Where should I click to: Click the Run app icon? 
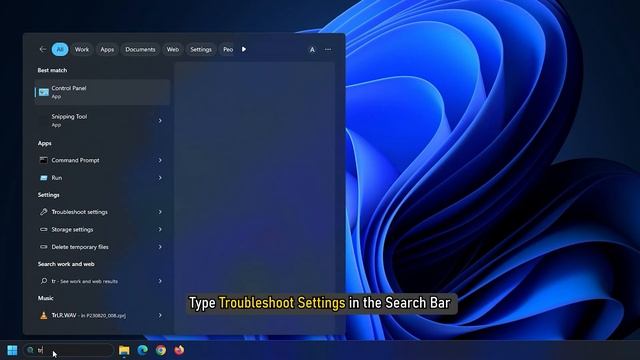(43, 178)
